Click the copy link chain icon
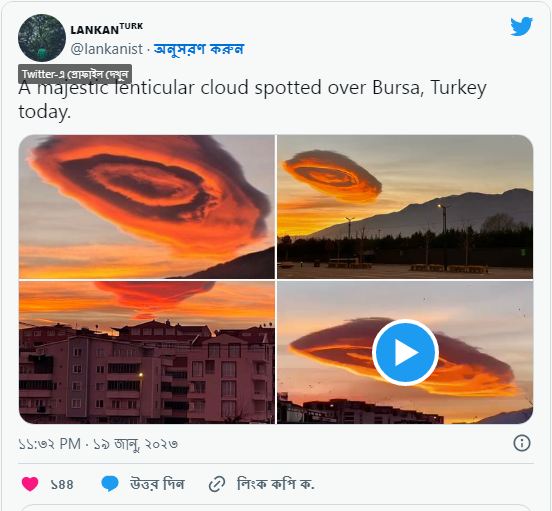Viewport: 552px width, 511px height. (x=217, y=484)
